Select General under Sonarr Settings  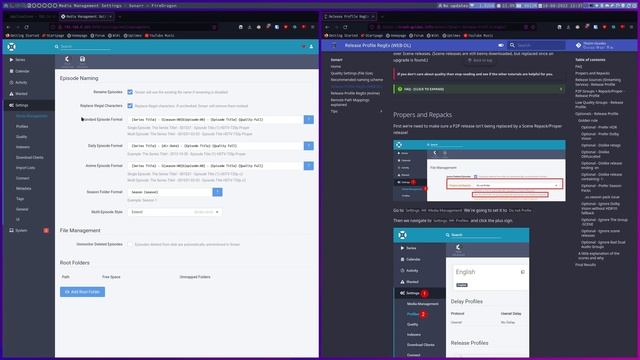point(22,209)
